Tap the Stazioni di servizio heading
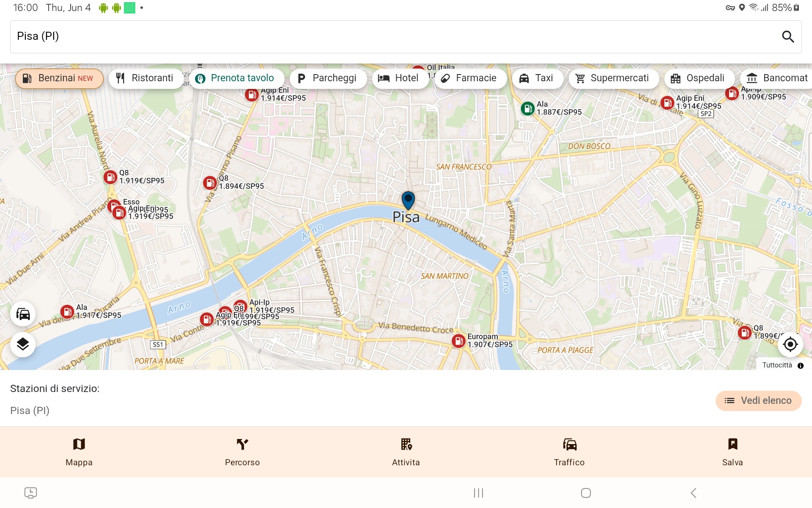Screen dimensions: 812x508 (55, 389)
